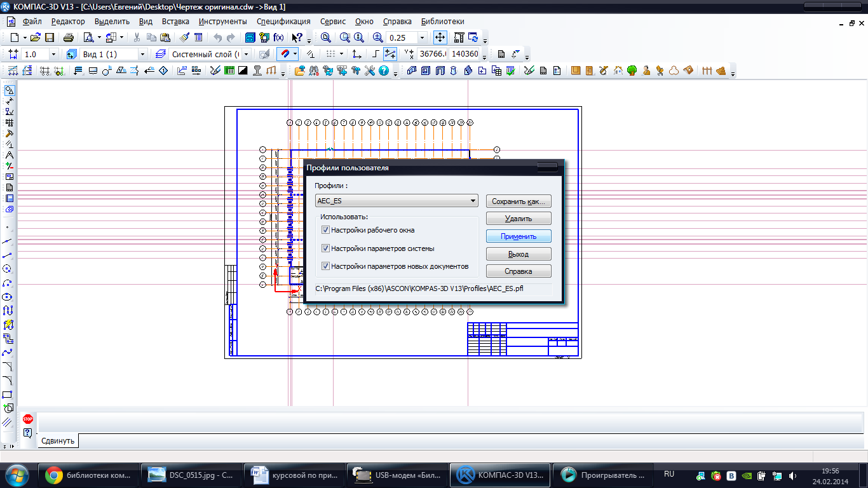
Task: Click the Y coordinate field showing 140360
Action: (x=465, y=54)
